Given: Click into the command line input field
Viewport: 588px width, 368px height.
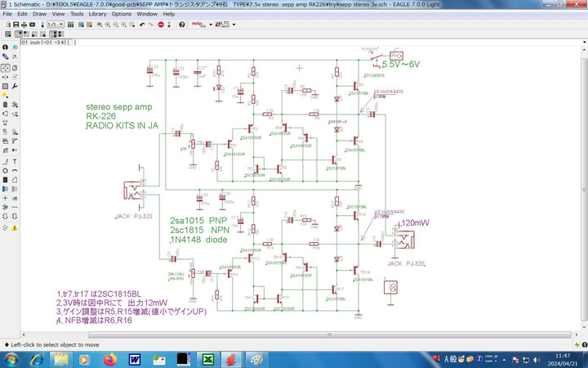Looking at the screenshot, I should 327,42.
